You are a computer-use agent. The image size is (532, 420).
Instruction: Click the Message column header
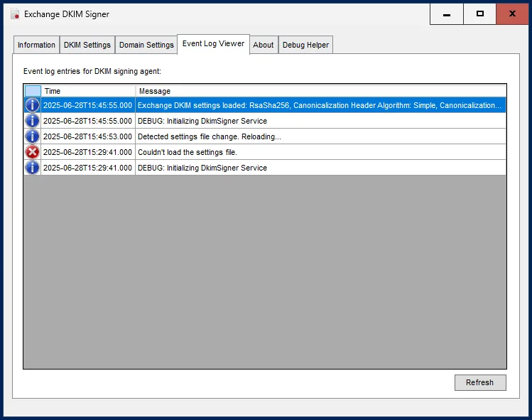320,91
